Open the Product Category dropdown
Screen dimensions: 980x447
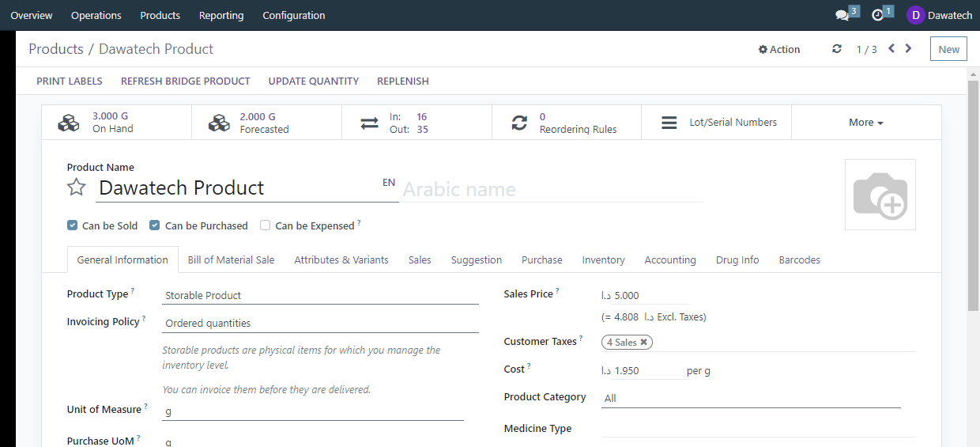point(751,398)
